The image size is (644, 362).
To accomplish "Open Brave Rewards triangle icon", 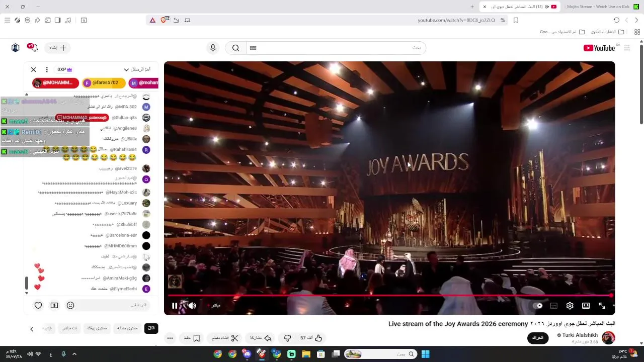I will 152,20.
